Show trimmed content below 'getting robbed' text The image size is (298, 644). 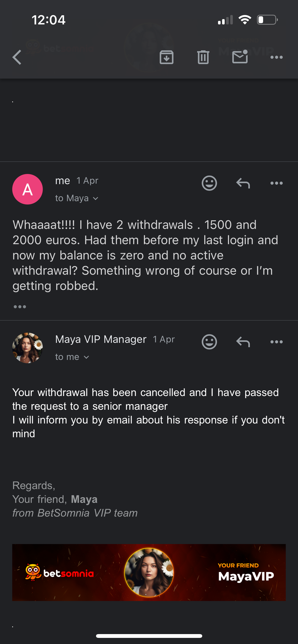click(20, 307)
